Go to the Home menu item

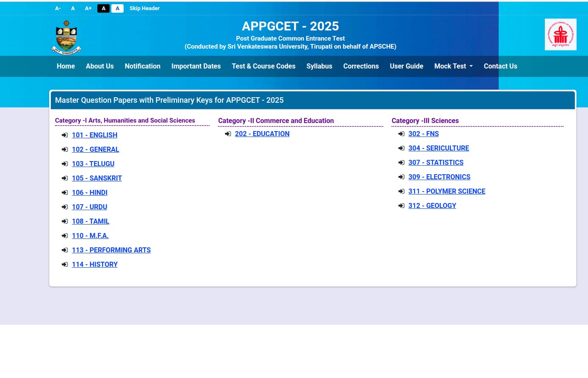pyautogui.click(x=66, y=66)
